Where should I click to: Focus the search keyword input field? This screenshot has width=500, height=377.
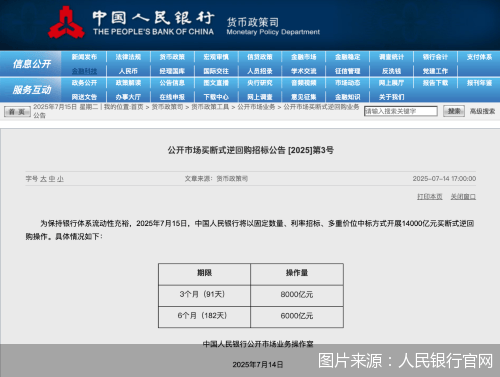(x=401, y=111)
